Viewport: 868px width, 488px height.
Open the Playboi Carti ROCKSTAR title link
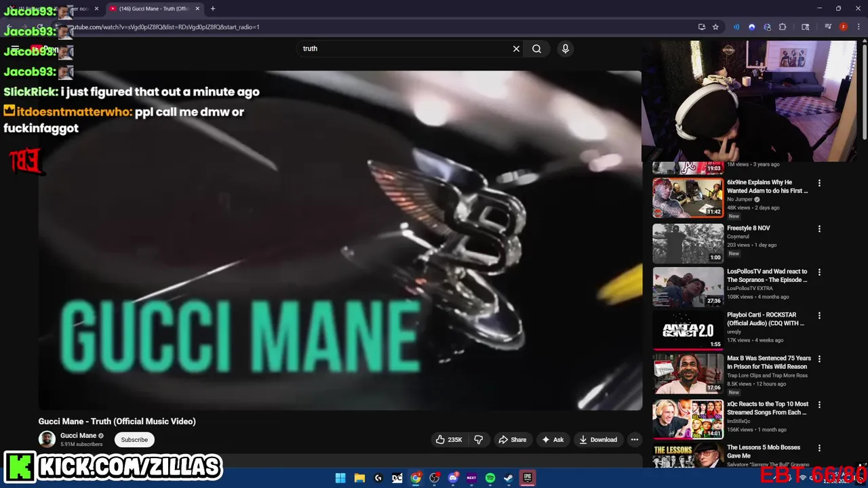click(x=766, y=319)
